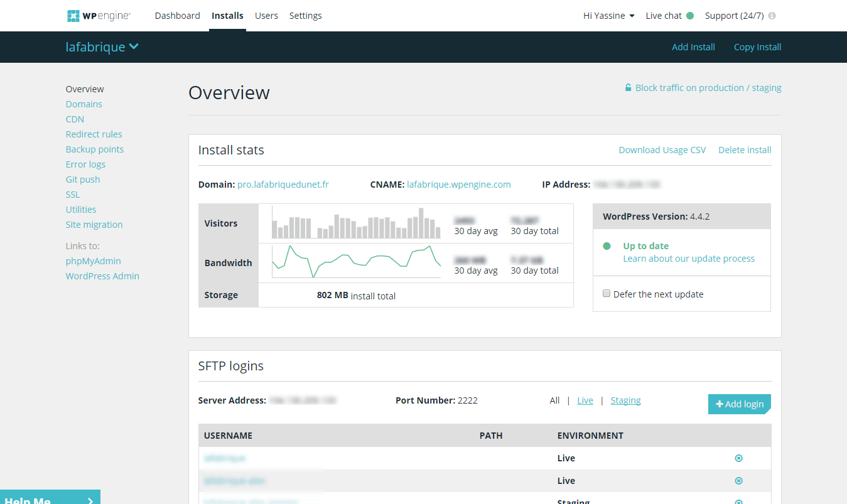Click Delete install link
This screenshot has height=504, width=847.
coord(745,150)
